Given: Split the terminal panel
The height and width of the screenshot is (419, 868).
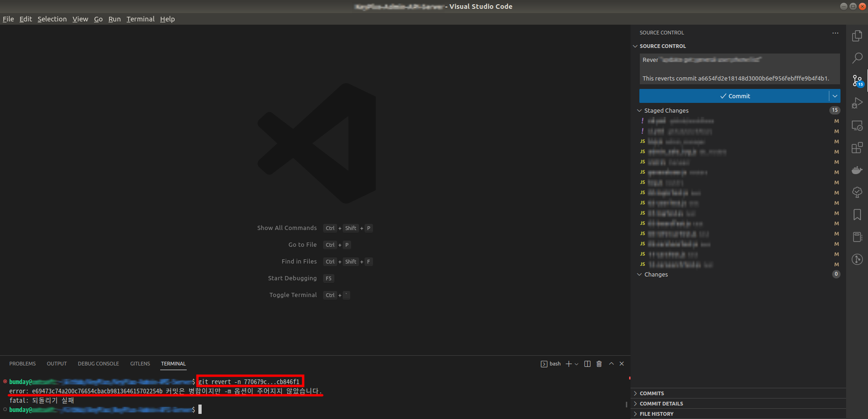Looking at the screenshot, I should 587,364.
